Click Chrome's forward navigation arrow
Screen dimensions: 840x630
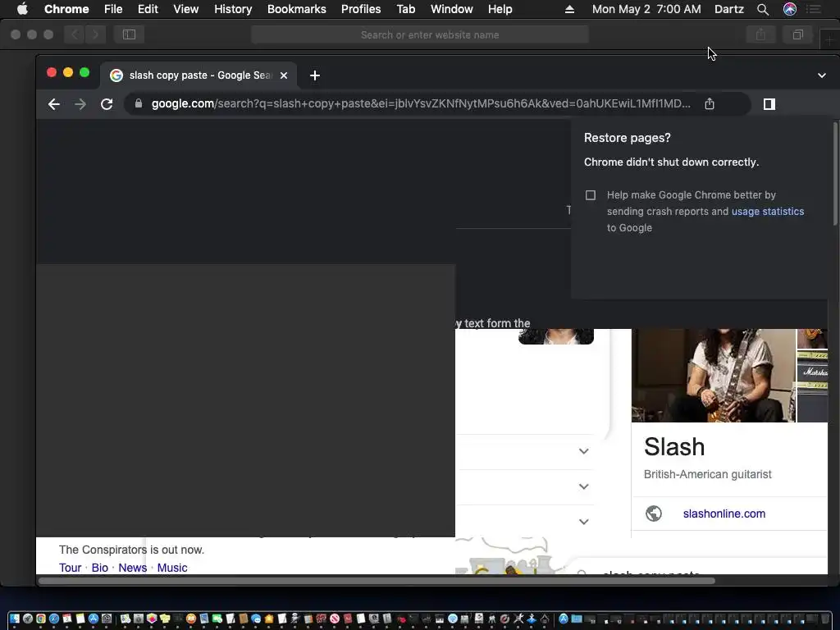(x=80, y=104)
